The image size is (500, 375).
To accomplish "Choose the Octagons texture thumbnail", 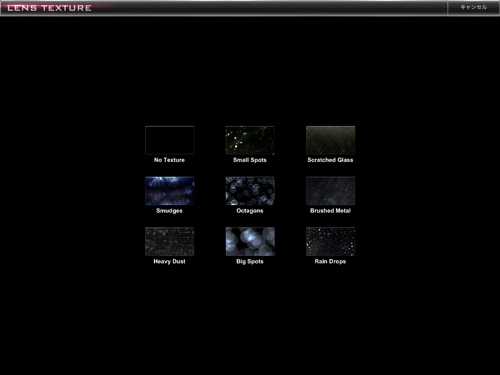I will [250, 191].
